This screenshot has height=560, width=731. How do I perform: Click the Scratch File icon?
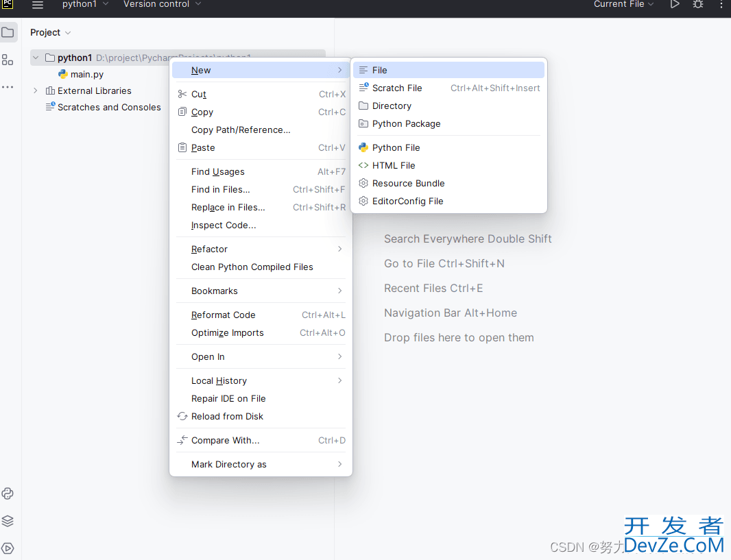363,87
